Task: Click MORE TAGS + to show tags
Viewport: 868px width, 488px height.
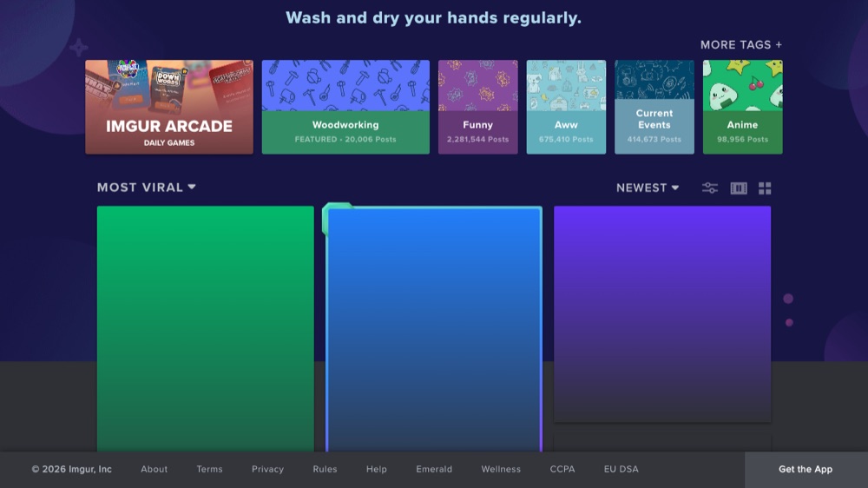Action: tap(741, 45)
